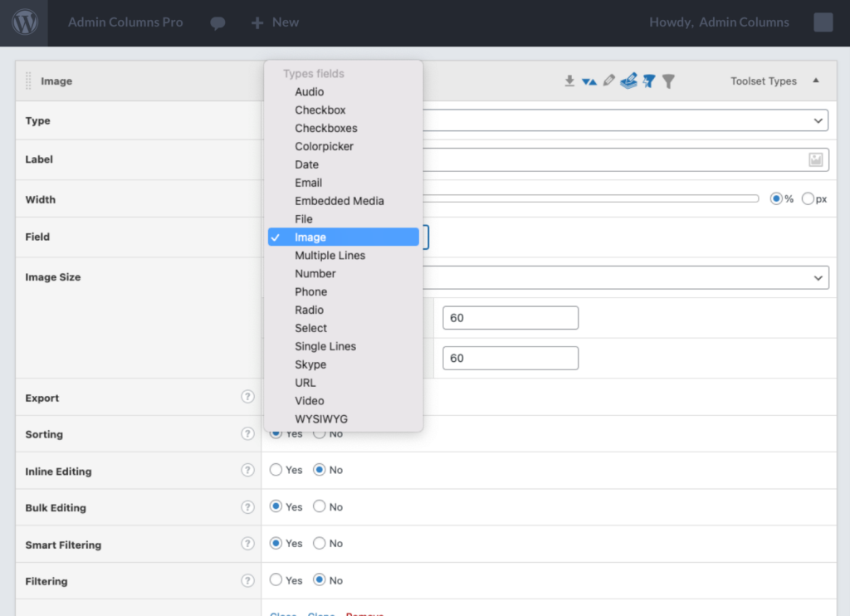
Task: Show help for Filtering setting
Action: 247,581
